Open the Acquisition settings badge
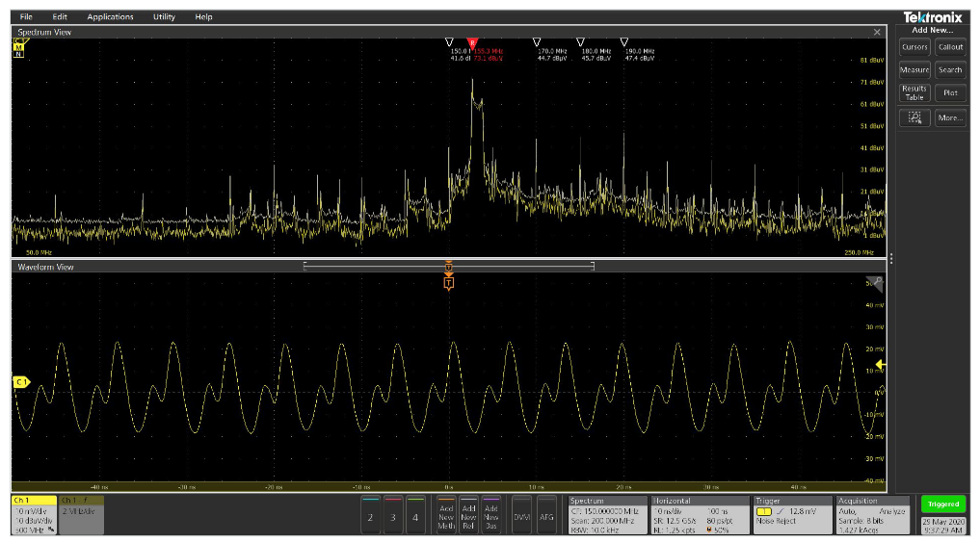980x543 pixels. tap(873, 515)
